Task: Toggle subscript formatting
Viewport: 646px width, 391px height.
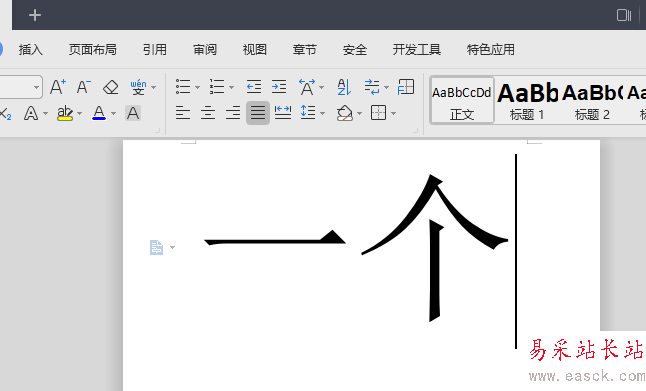Action: click(x=6, y=113)
